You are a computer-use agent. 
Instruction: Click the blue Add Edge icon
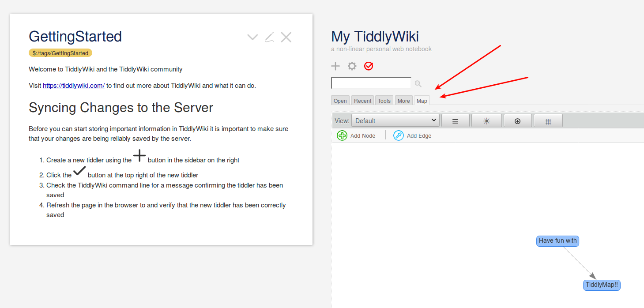(399, 135)
